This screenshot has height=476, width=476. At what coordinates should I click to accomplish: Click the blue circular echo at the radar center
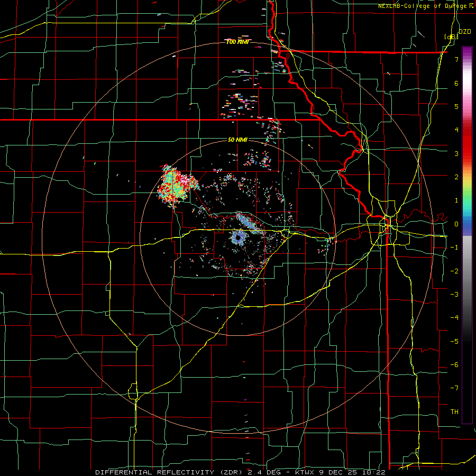point(239,237)
